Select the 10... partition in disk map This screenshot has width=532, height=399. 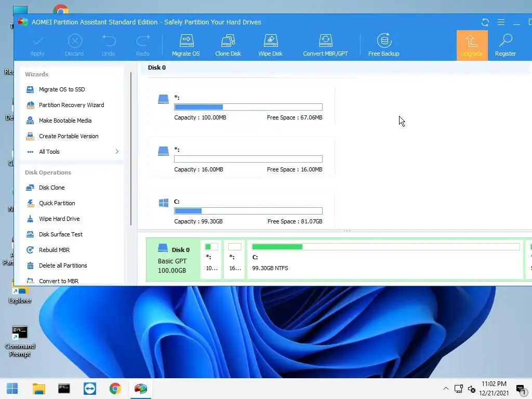[211, 260]
